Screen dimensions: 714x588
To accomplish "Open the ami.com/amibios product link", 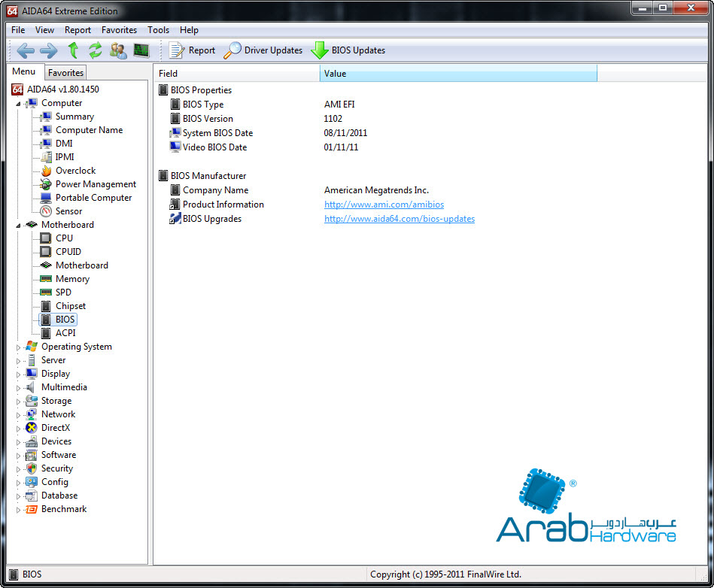I will (384, 205).
